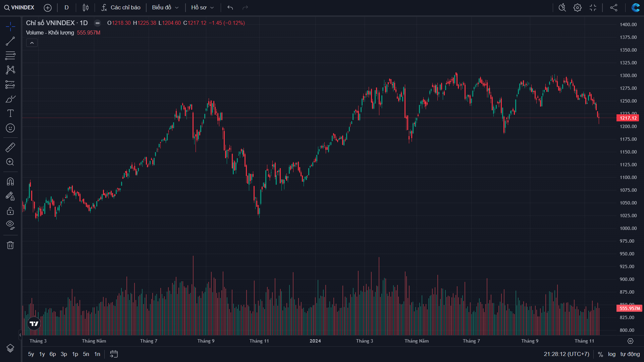Pick the ruler measure tool
Image resolution: width=644 pixels, height=362 pixels.
click(x=10, y=147)
